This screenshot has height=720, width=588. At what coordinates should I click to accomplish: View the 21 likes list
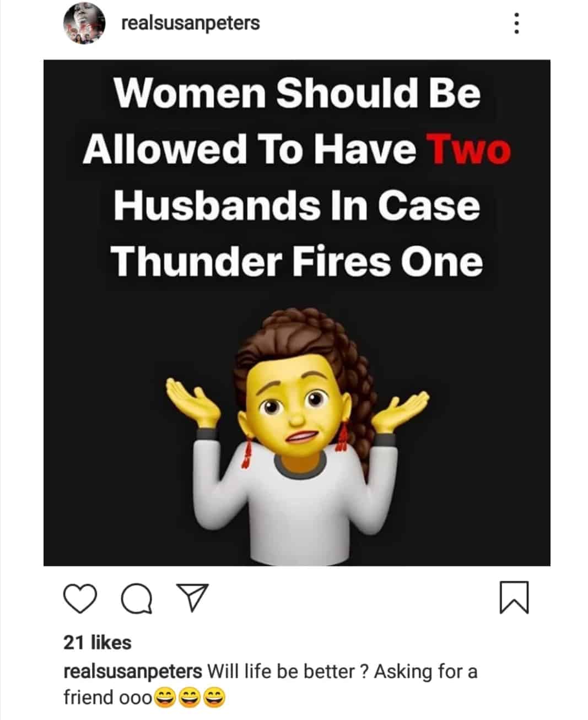coord(98,642)
